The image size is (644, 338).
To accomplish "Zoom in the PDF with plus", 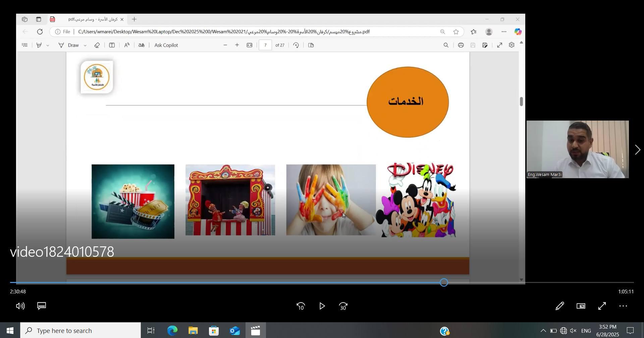I will pos(237,45).
